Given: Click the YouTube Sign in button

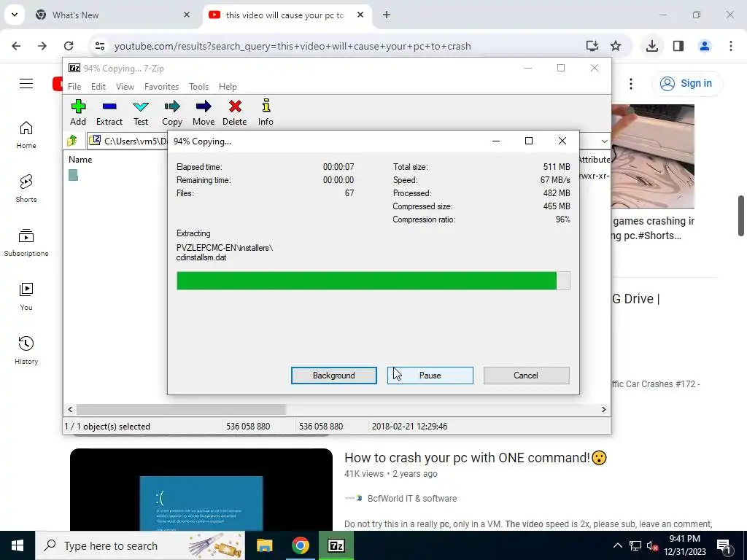Looking at the screenshot, I should tap(686, 83).
